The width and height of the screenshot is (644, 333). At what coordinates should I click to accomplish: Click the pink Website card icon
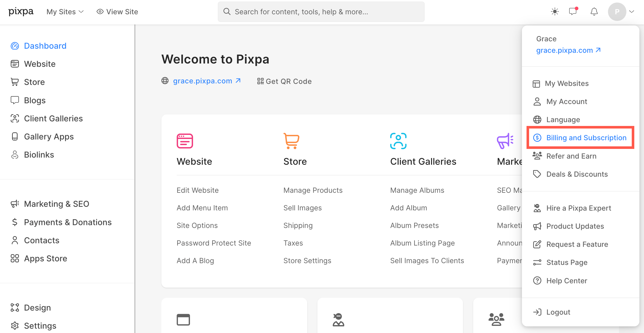point(185,141)
